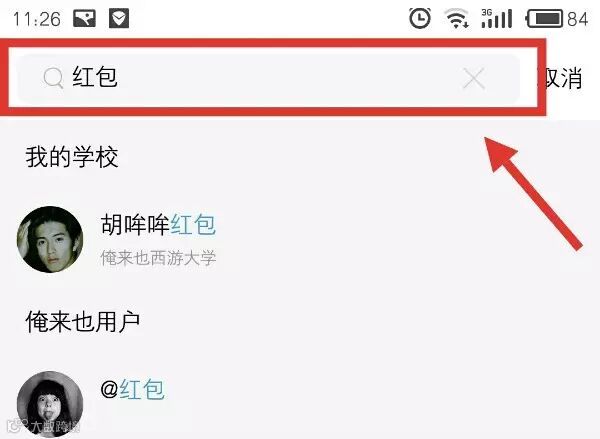Focus the 红包 search input field
The image size is (600, 439).
(268, 78)
